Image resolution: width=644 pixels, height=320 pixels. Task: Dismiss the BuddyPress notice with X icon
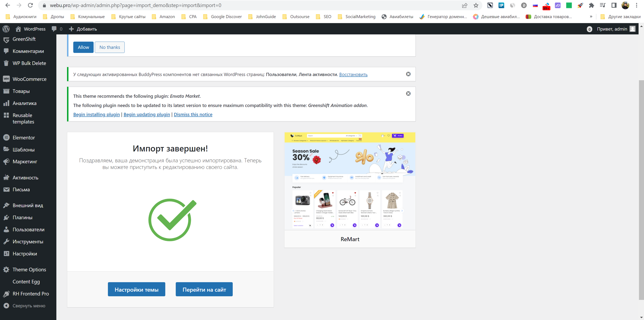point(408,74)
